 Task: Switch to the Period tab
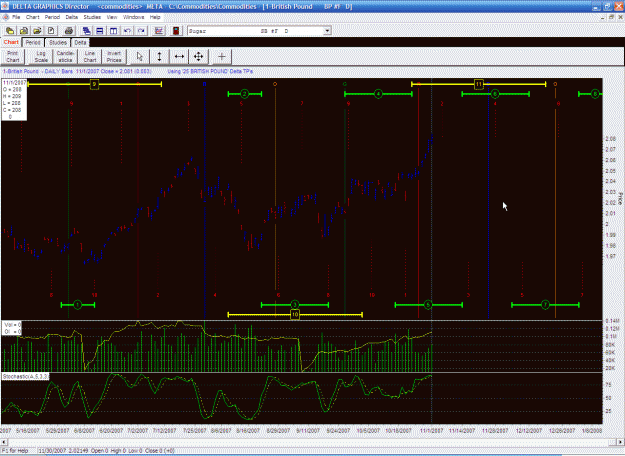pyautogui.click(x=33, y=42)
